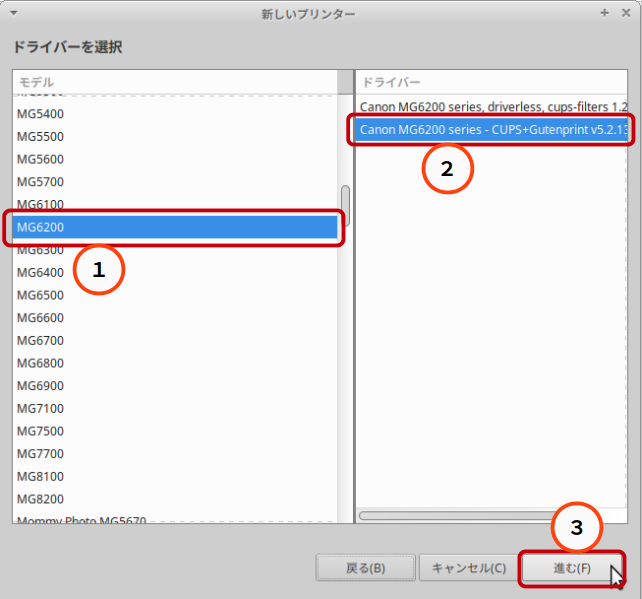Viewport: 642px width, 599px height.
Task: Open the window menu arrow in title bar
Action: point(14,13)
